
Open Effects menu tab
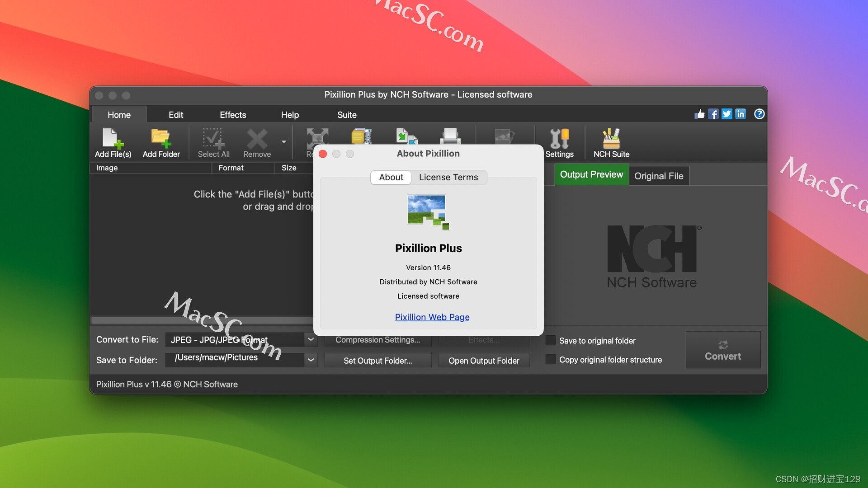[232, 114]
